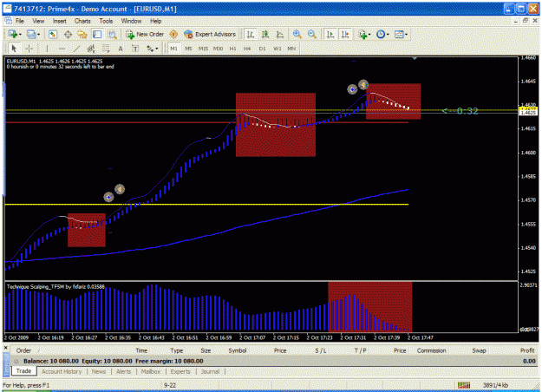Zoom out of the chart
This screenshot has width=542, height=392.
[x=312, y=34]
